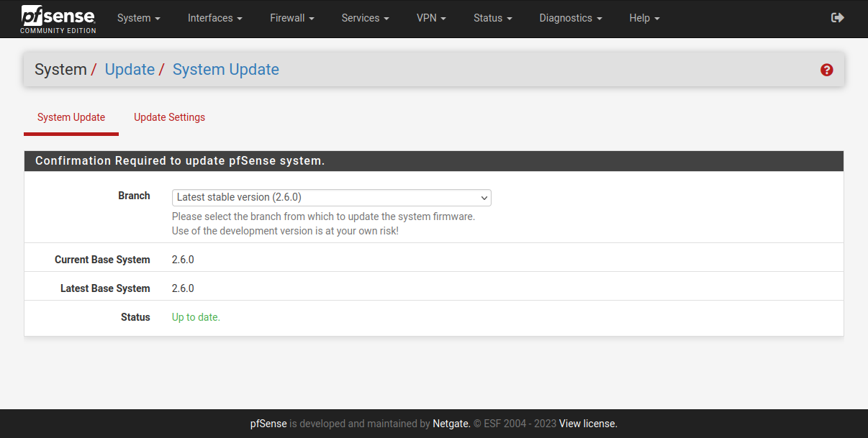
Task: Follow the Netgate link in footer
Action: (x=451, y=424)
